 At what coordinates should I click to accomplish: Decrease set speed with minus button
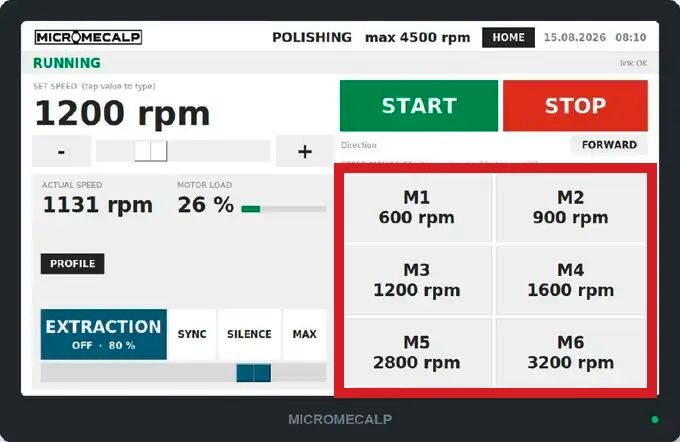pos(61,151)
